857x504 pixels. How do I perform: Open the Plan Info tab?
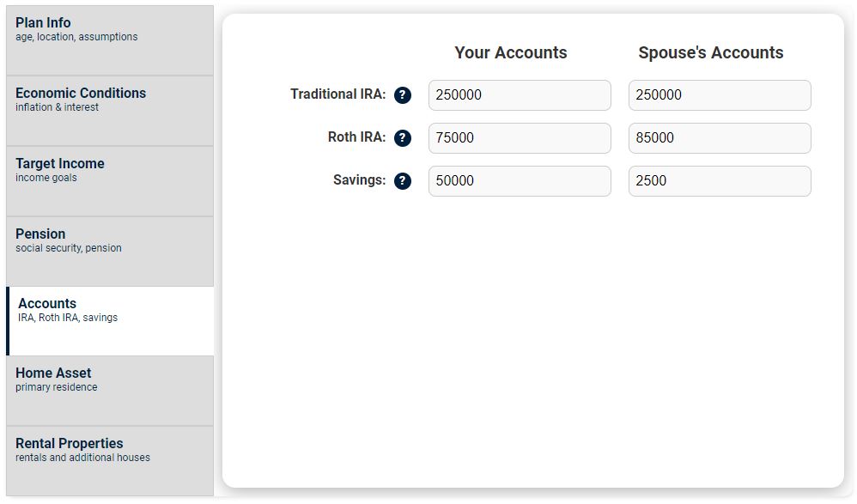coord(110,40)
